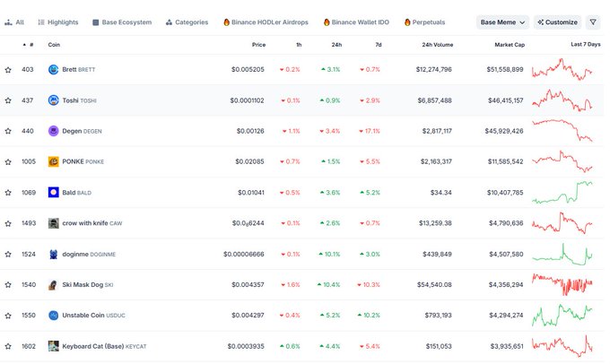
Task: Switch to Categories tab
Action: 187,22
